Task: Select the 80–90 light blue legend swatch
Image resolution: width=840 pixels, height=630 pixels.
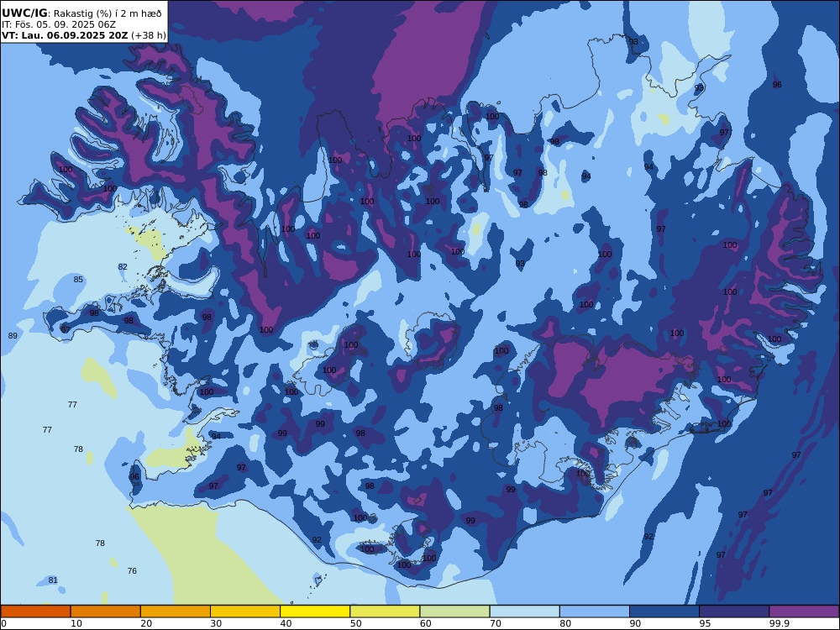Action: [x=595, y=612]
